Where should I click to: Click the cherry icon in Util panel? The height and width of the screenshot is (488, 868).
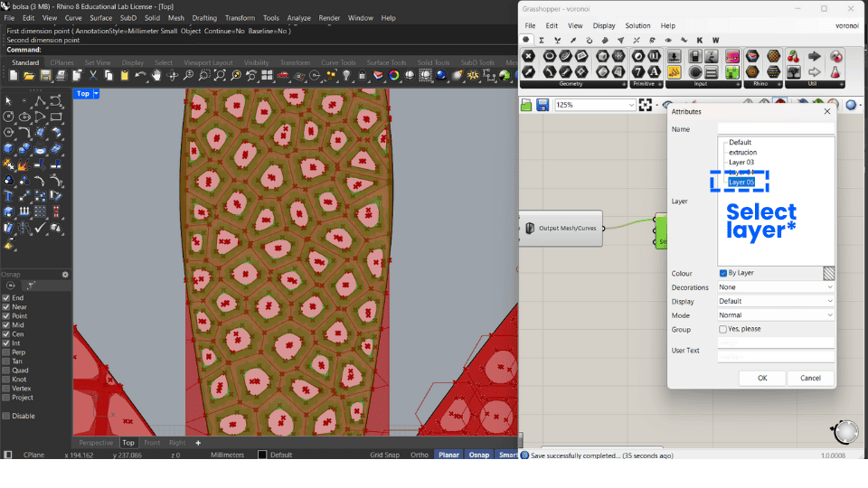[x=793, y=56]
